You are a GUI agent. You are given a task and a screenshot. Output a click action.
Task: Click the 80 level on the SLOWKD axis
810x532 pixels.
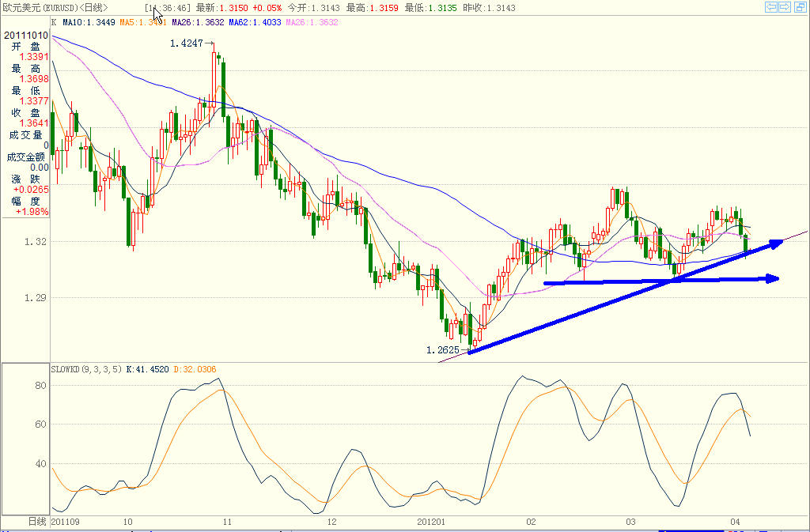[x=40, y=386]
